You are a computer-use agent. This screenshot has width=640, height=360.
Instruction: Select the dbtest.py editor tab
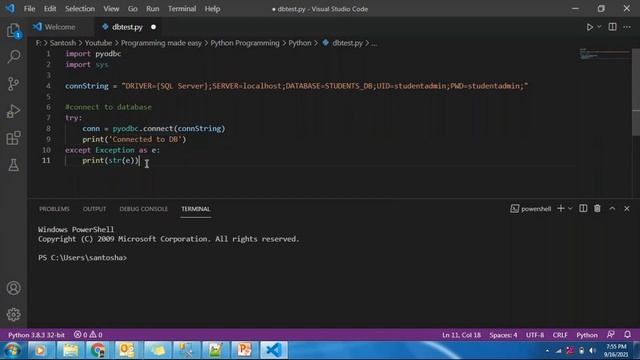pos(127,27)
